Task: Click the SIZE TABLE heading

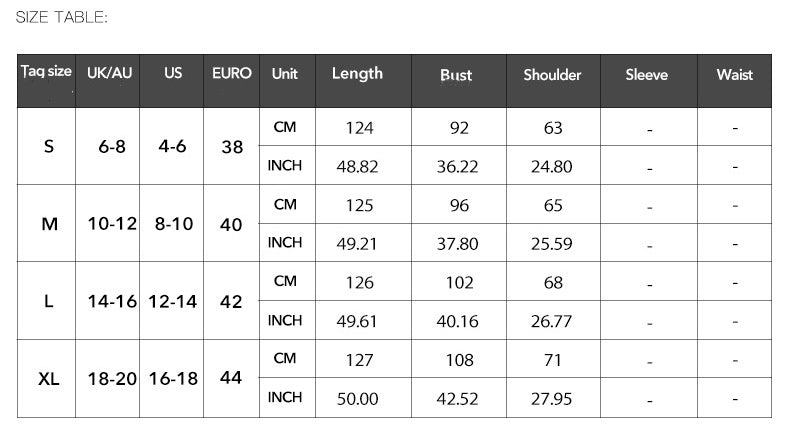Action: pos(61,17)
